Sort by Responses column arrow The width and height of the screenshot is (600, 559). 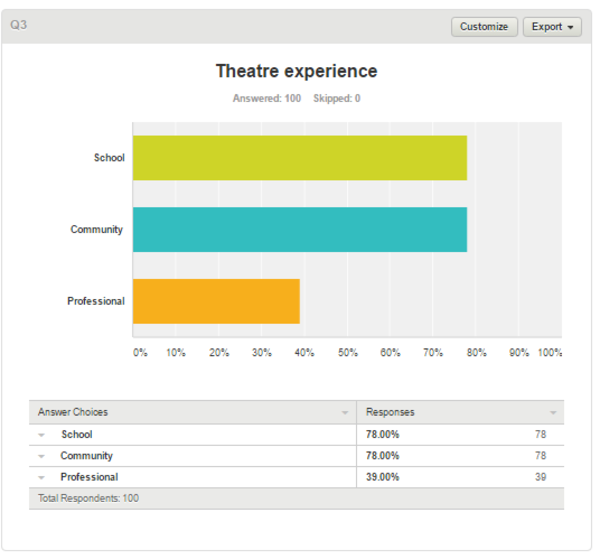pos(553,412)
